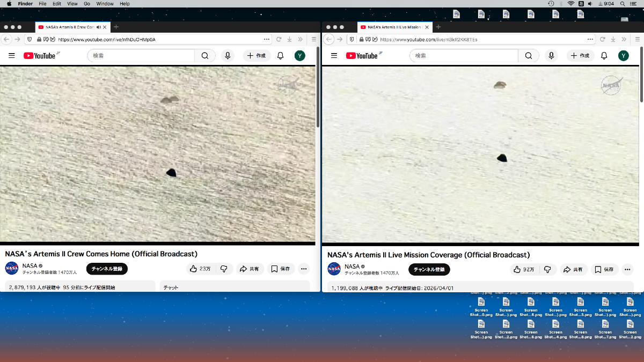Dislike the Live Mission Coverage video

pyautogui.click(x=547, y=269)
